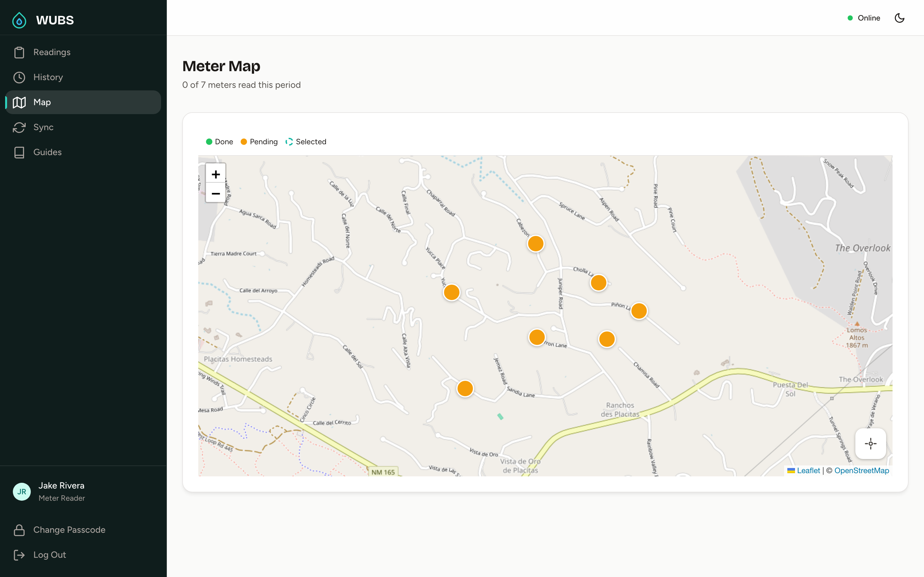
Task: Select the Map item in the sidebar
Action: pos(42,102)
